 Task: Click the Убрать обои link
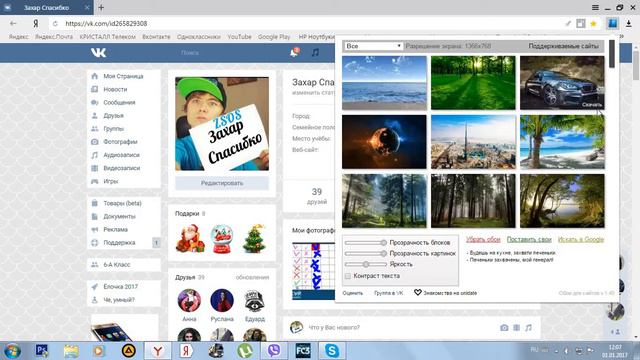[x=483, y=240]
